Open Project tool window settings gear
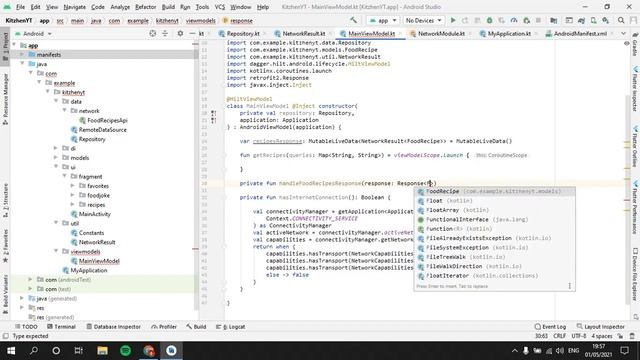This screenshot has height=360, width=640. tap(180, 33)
